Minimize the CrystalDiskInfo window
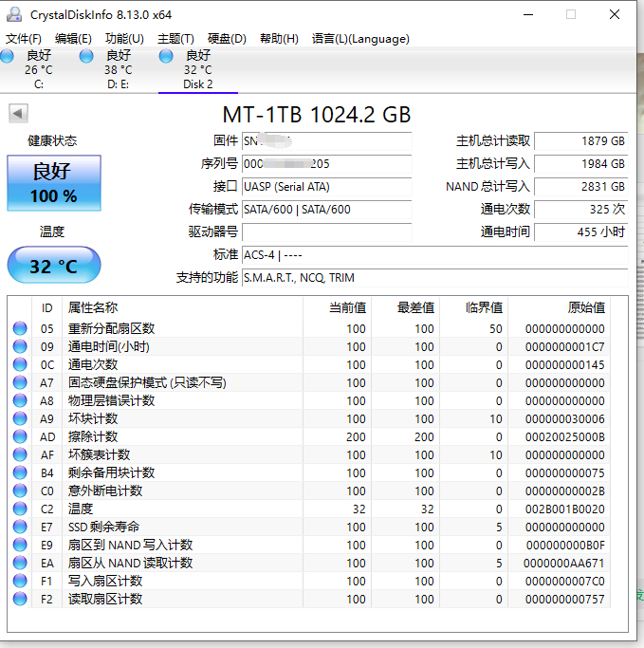The height and width of the screenshot is (648, 644). pyautogui.click(x=528, y=14)
